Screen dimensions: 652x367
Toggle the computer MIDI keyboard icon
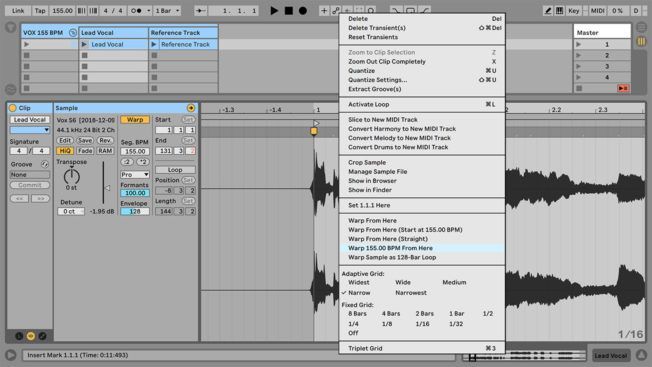click(560, 11)
